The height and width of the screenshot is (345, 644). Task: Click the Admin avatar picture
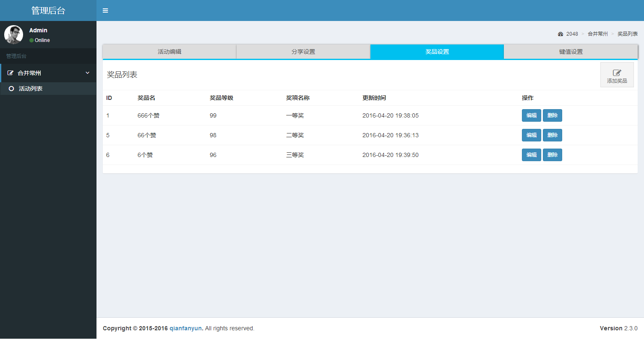click(x=13, y=34)
